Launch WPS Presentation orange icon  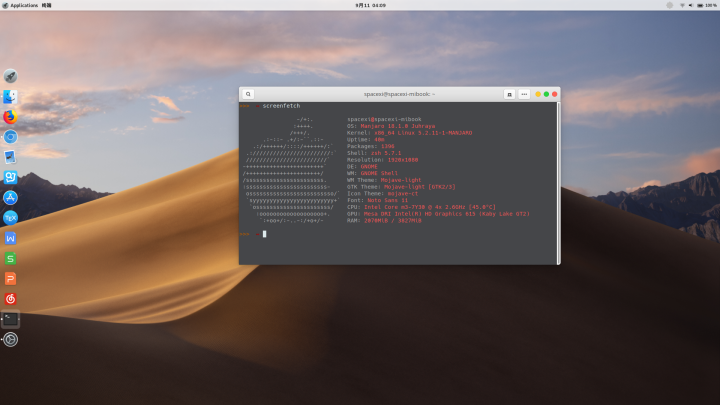10,278
